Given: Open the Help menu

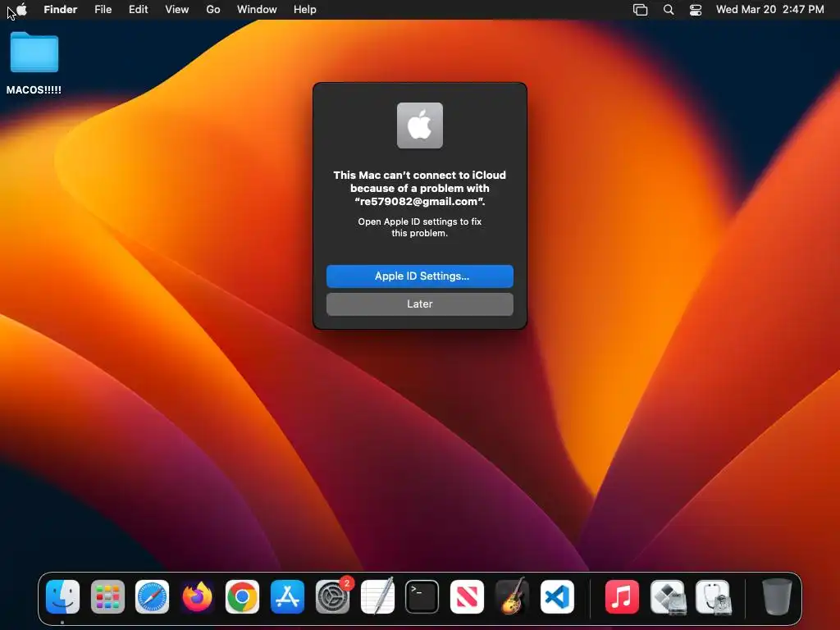Looking at the screenshot, I should [x=305, y=10].
